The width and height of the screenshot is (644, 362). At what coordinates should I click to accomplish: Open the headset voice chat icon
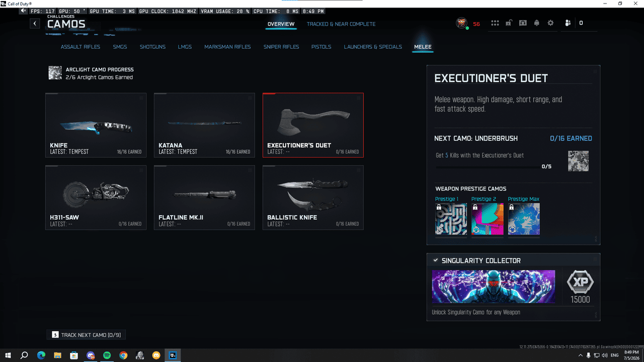pyautogui.click(x=523, y=23)
